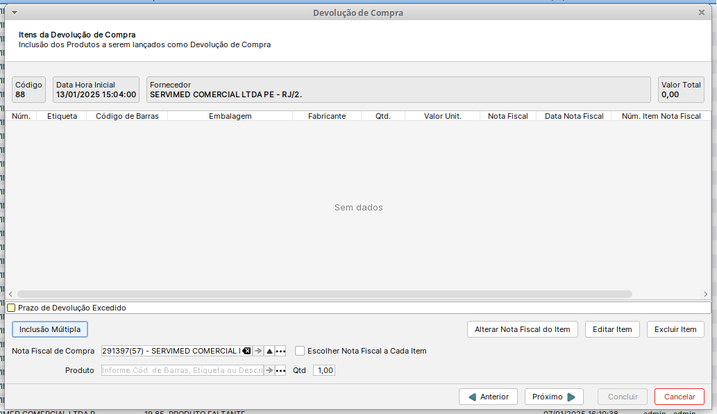
Task: Advance with the Próximo button
Action: tap(553, 397)
